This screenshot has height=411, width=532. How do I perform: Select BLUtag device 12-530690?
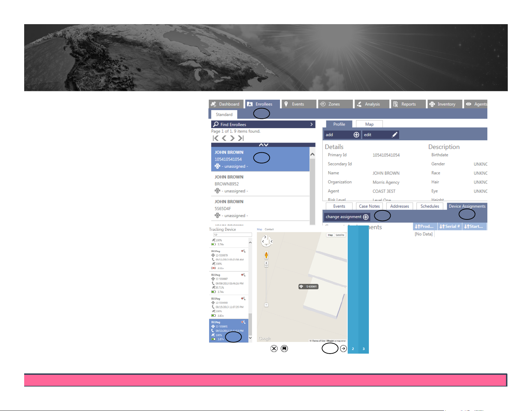229,307
